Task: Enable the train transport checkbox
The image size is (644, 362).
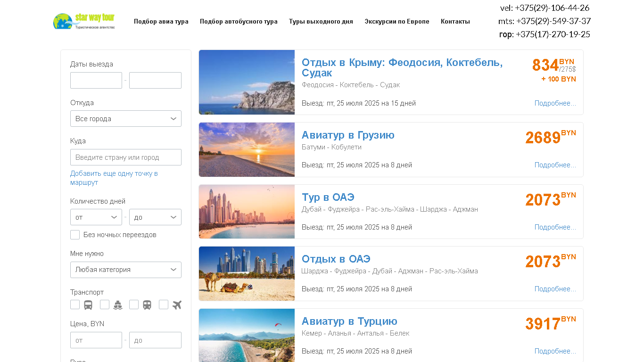Action: click(134, 304)
